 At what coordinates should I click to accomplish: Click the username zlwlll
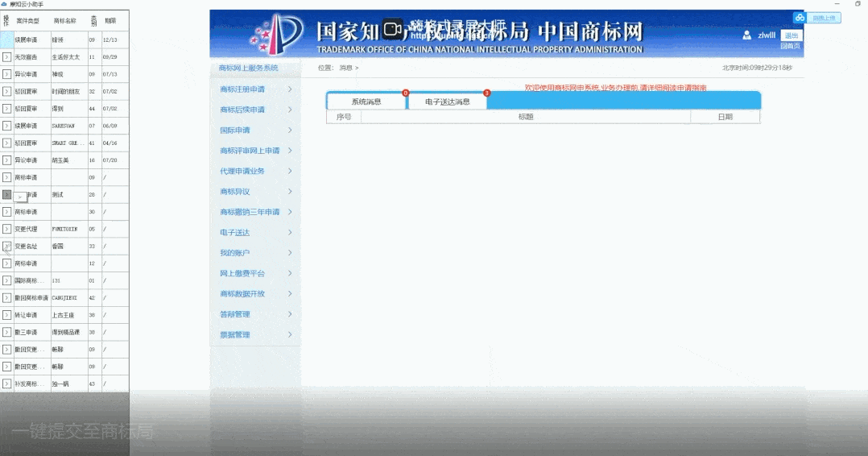point(767,35)
